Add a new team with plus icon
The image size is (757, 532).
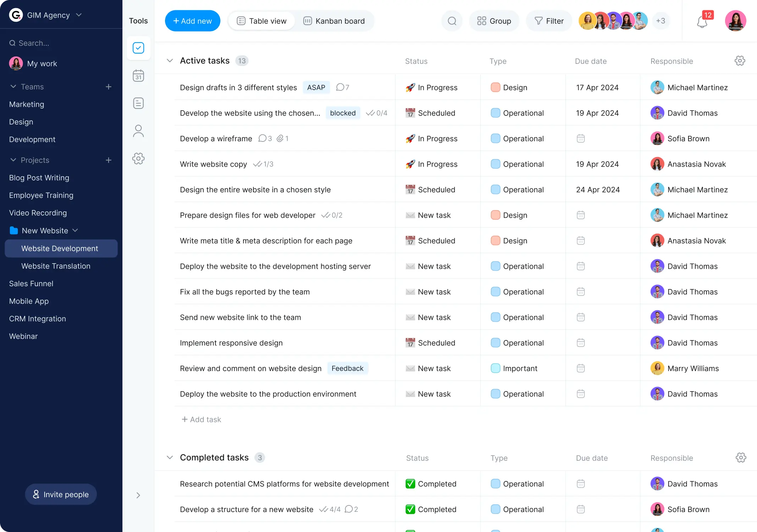pyautogui.click(x=109, y=87)
